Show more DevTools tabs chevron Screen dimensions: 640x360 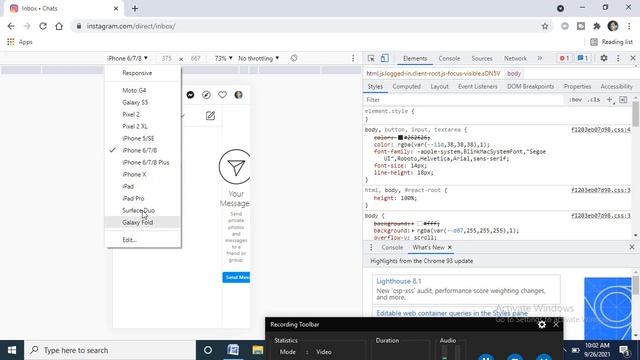[540, 58]
